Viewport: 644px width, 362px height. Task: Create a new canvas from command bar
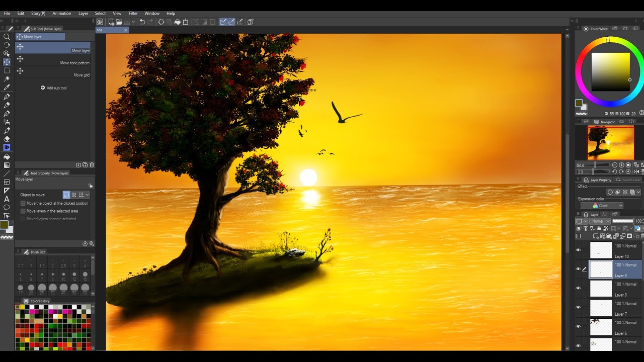point(110,22)
